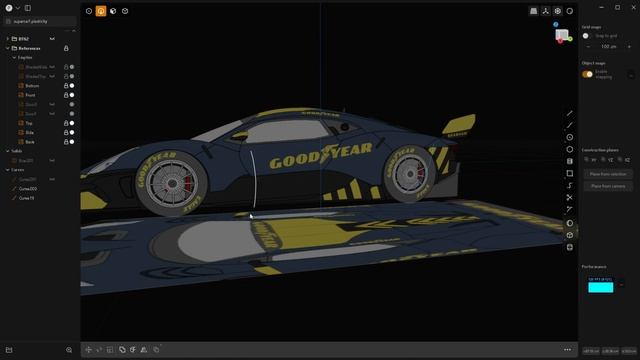Toggle lock icon on Top reference

66,123
